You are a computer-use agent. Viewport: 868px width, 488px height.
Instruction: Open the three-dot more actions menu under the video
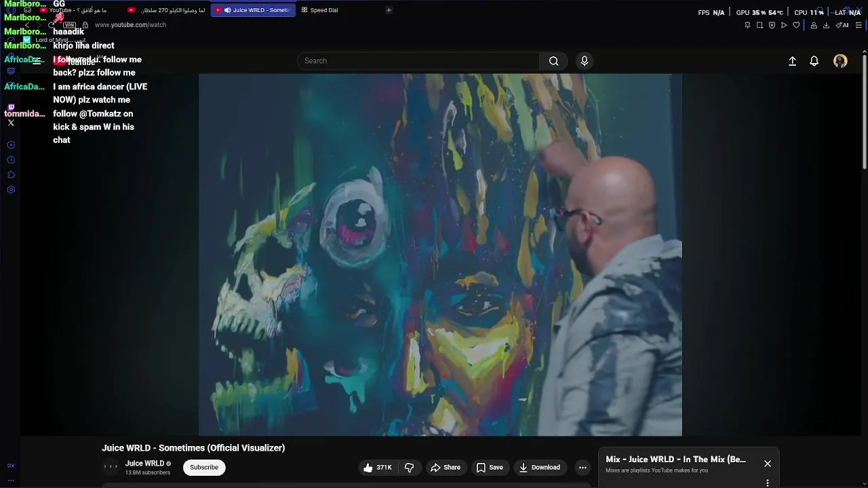click(x=583, y=468)
